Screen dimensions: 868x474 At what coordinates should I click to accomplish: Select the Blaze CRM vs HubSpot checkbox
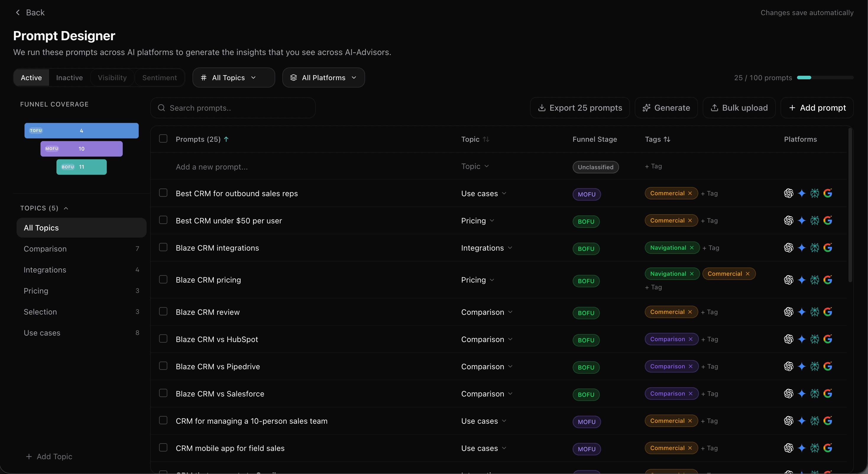tap(163, 338)
